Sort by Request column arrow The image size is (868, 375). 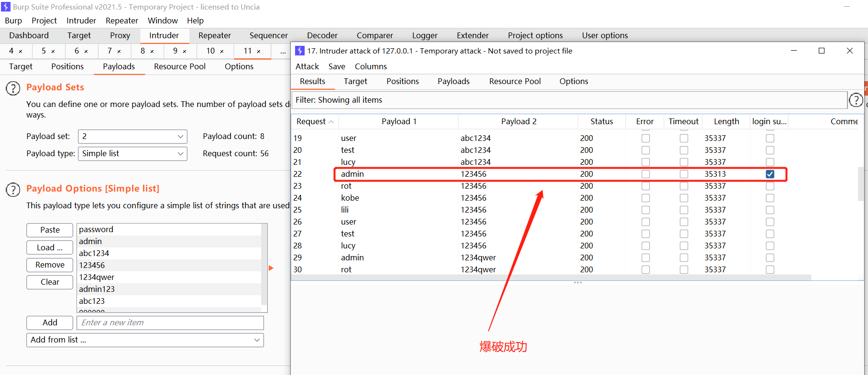click(331, 122)
